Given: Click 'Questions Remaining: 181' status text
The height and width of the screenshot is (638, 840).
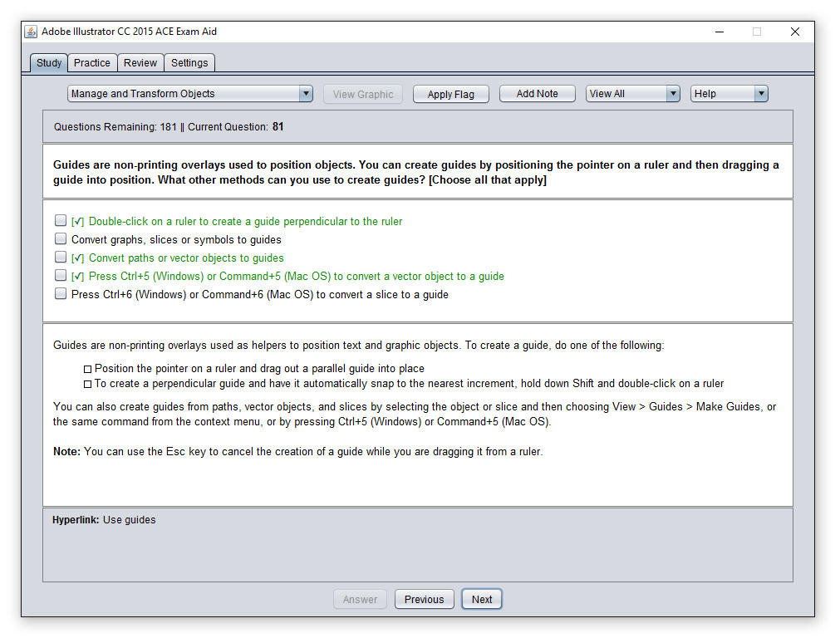Looking at the screenshot, I should tap(115, 127).
